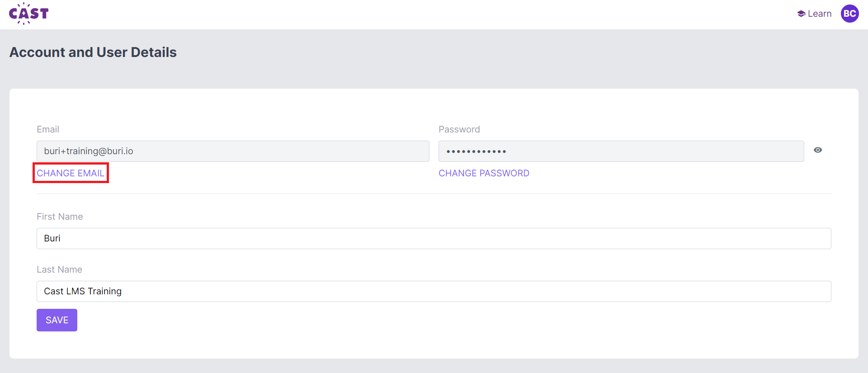Click the Last Name label
Screen dimensions: 868x373
(59, 269)
